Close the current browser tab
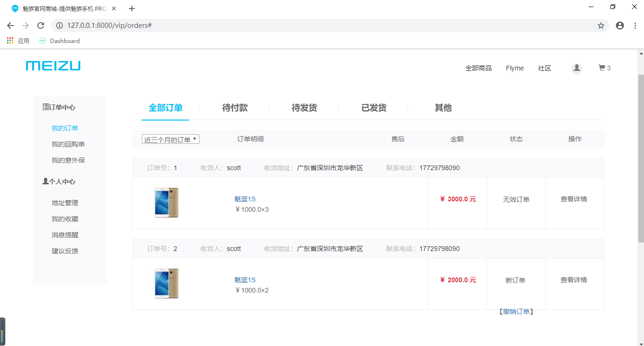The image size is (644, 346). (x=114, y=9)
